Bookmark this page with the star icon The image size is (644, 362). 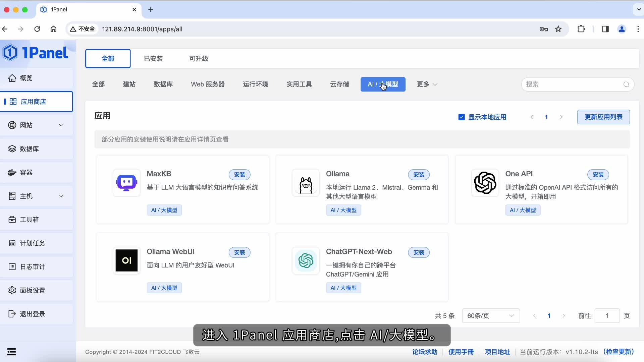pos(558,29)
